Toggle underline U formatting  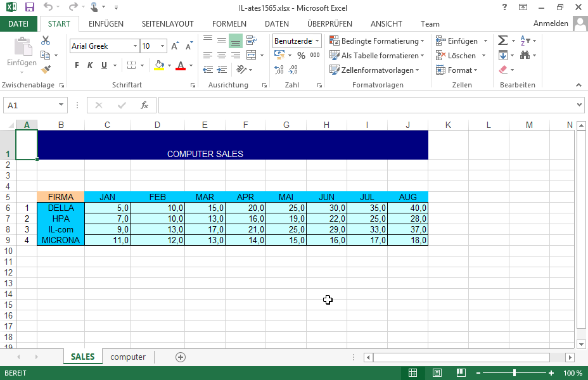pyautogui.click(x=104, y=65)
